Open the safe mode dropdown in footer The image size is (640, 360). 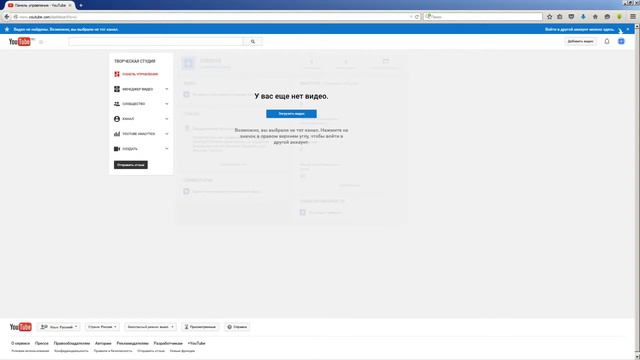150,327
